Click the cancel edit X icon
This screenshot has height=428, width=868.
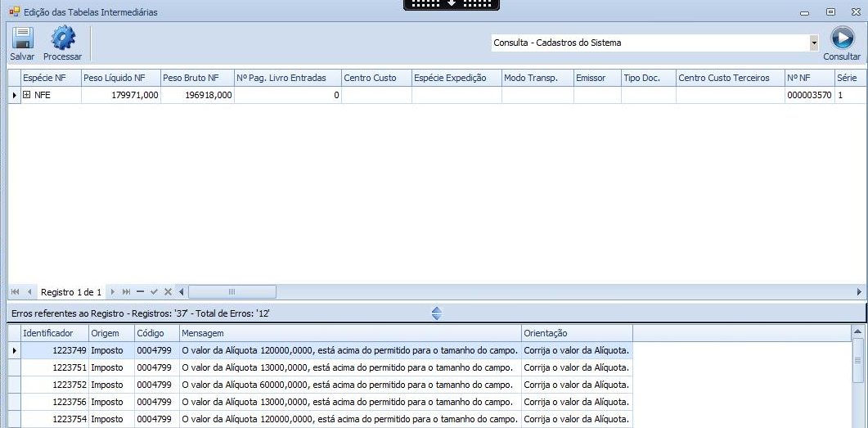coord(168,292)
